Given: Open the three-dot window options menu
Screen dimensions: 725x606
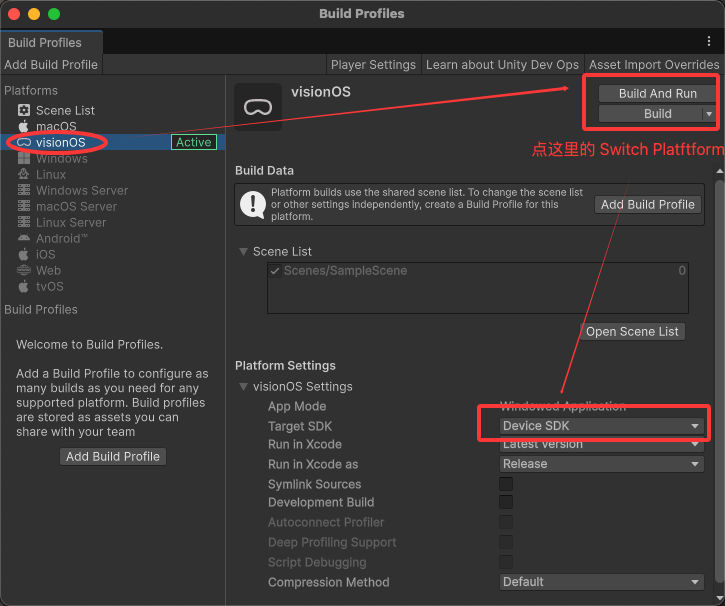Looking at the screenshot, I should coord(709,42).
